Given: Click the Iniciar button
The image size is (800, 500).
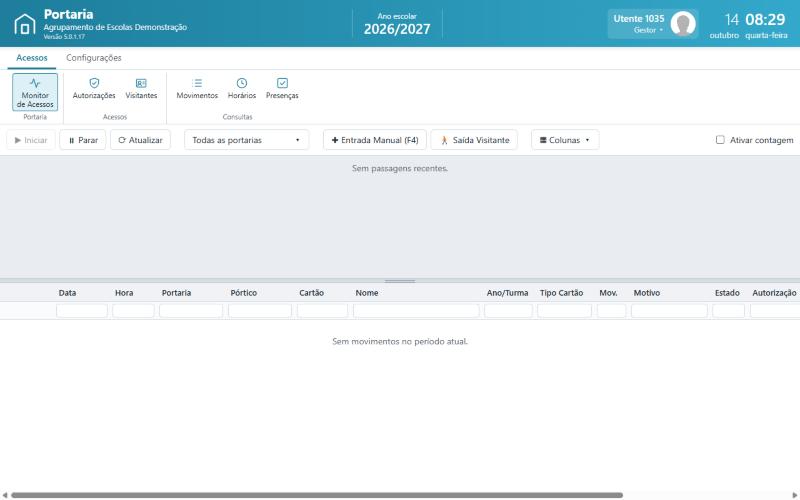Looking at the screenshot, I should 31,140.
